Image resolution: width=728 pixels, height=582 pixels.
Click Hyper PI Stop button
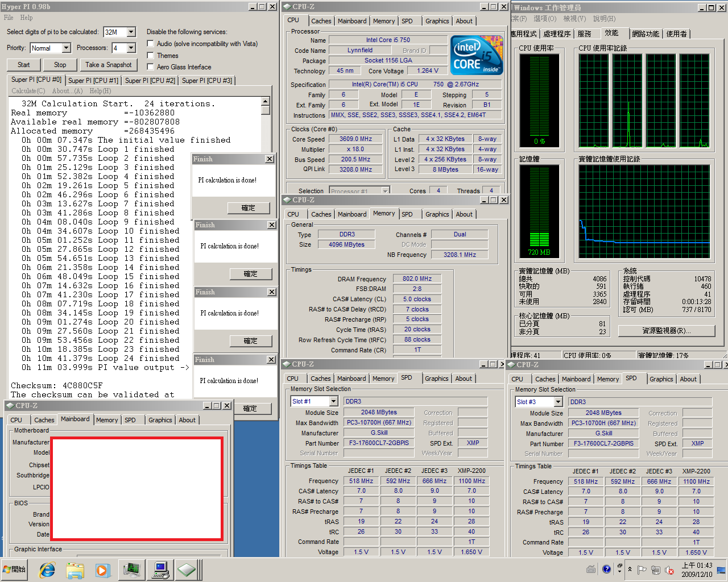(60, 65)
